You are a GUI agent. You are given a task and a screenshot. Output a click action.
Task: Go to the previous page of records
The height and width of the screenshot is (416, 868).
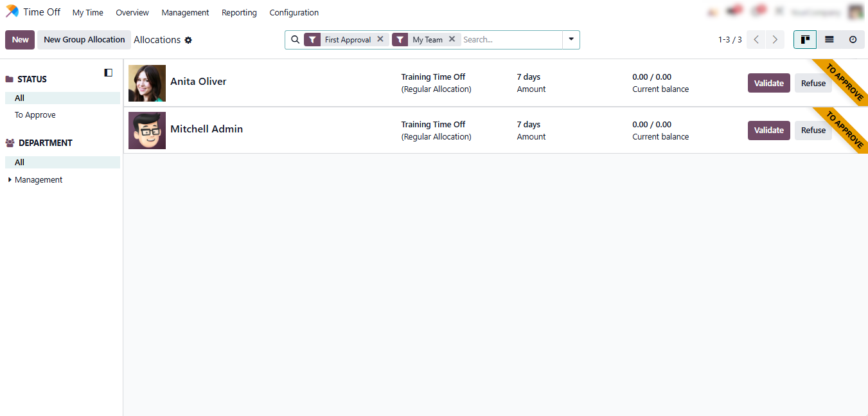756,40
